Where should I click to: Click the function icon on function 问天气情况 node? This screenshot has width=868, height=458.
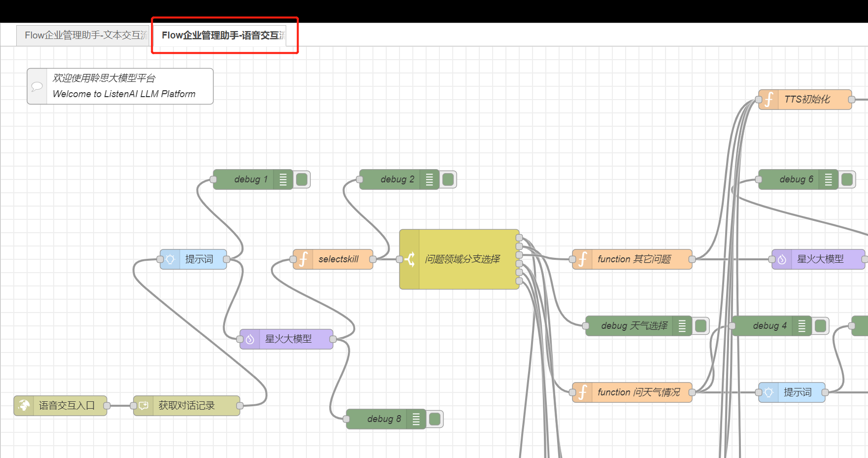point(583,392)
